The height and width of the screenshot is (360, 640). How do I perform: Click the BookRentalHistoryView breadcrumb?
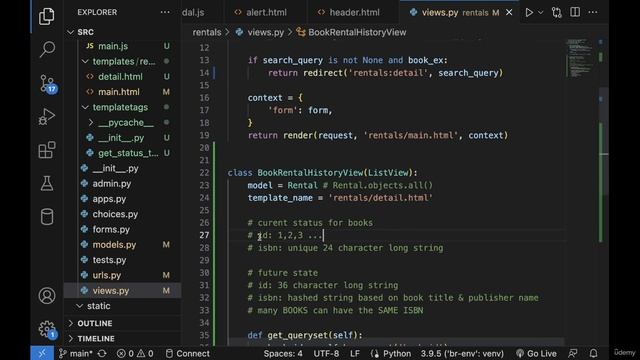click(x=351, y=32)
